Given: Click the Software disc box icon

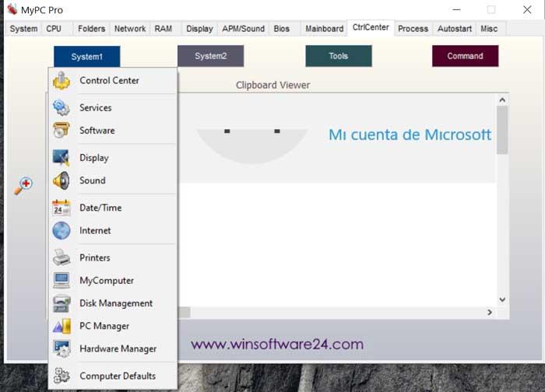Looking at the screenshot, I should pyautogui.click(x=62, y=130).
